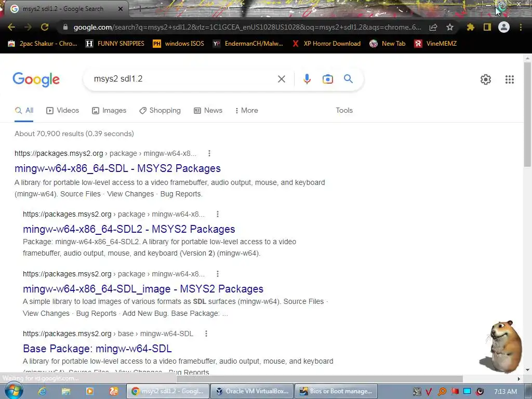Share this page from the address bar

point(433,27)
